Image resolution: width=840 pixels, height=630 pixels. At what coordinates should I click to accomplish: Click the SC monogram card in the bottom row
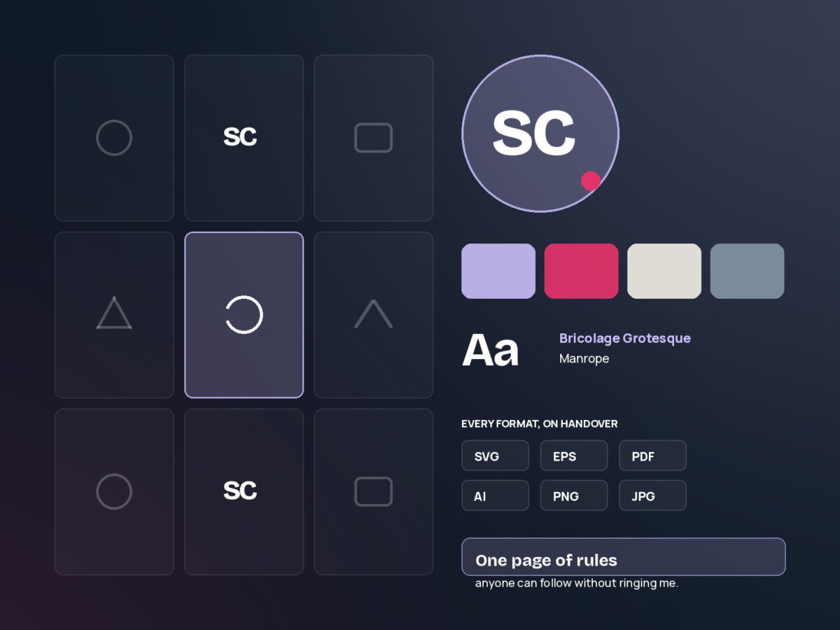tap(244, 491)
